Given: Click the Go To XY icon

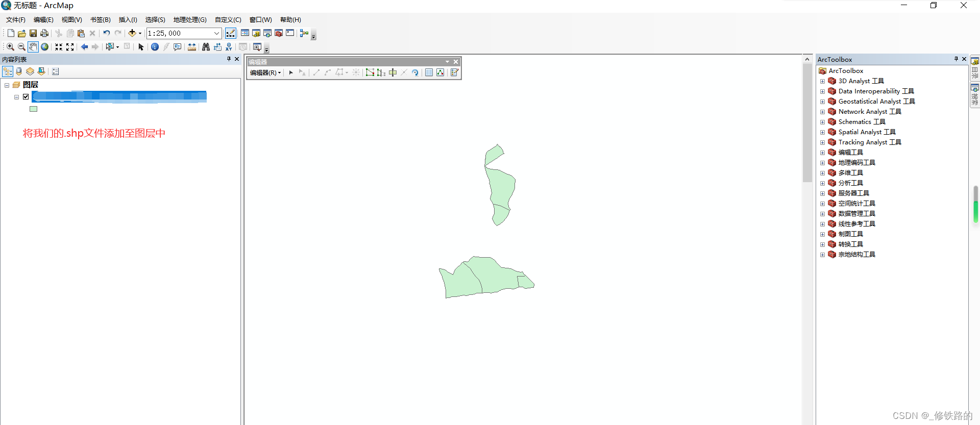Looking at the screenshot, I should 229,47.
